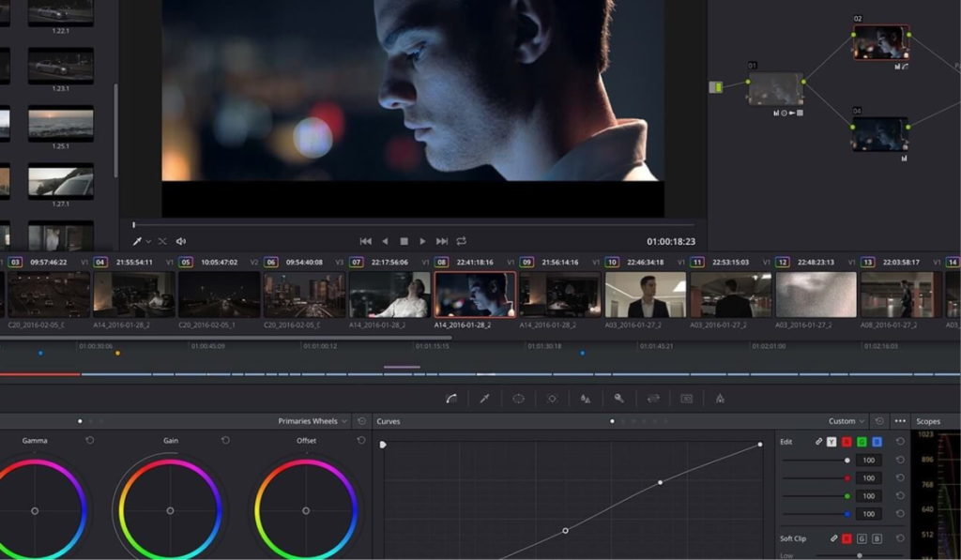Switch to second Primaries page dot
Viewport: 961px width, 560px height.
coord(91,421)
